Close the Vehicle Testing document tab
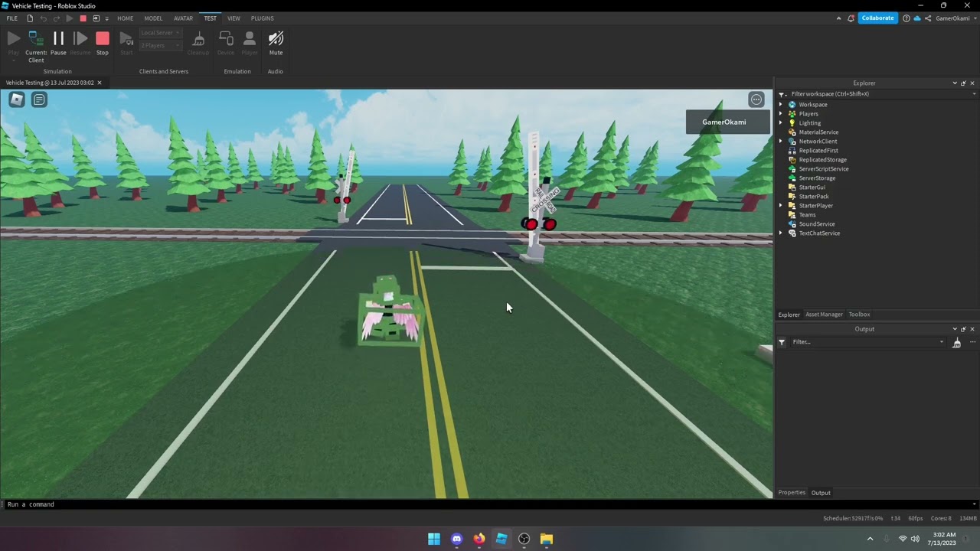The width and height of the screenshot is (980, 551). (99, 83)
